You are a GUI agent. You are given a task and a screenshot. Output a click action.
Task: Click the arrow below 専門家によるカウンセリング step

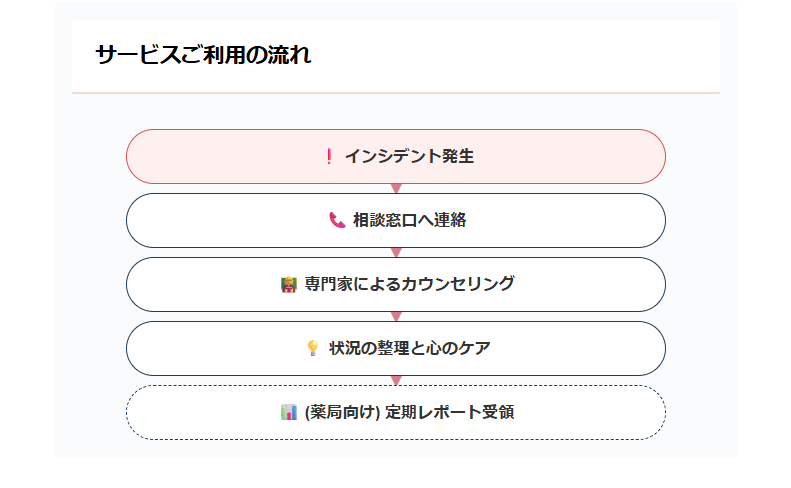396,316
